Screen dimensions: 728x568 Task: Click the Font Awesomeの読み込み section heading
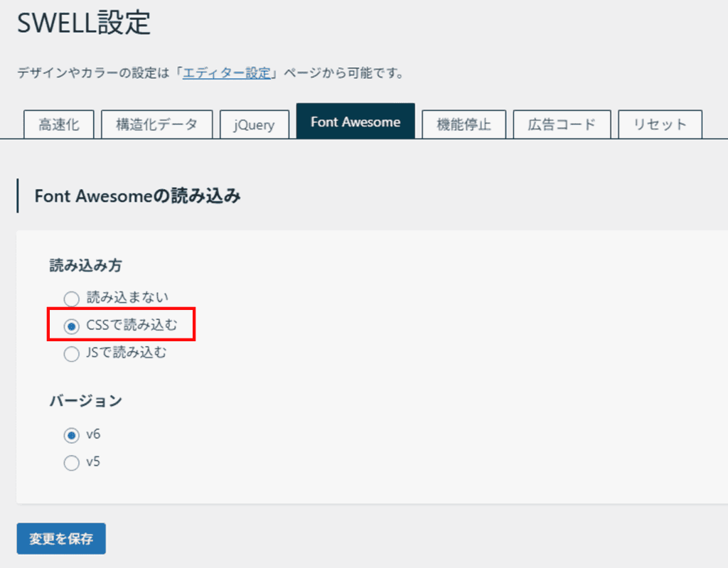tap(137, 197)
